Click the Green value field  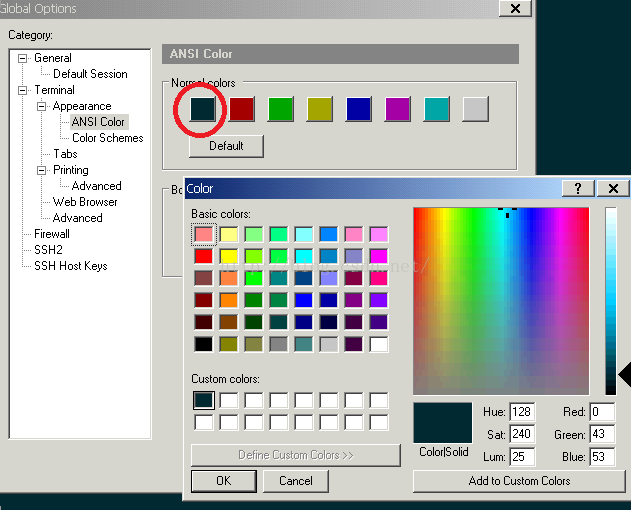(x=602, y=434)
